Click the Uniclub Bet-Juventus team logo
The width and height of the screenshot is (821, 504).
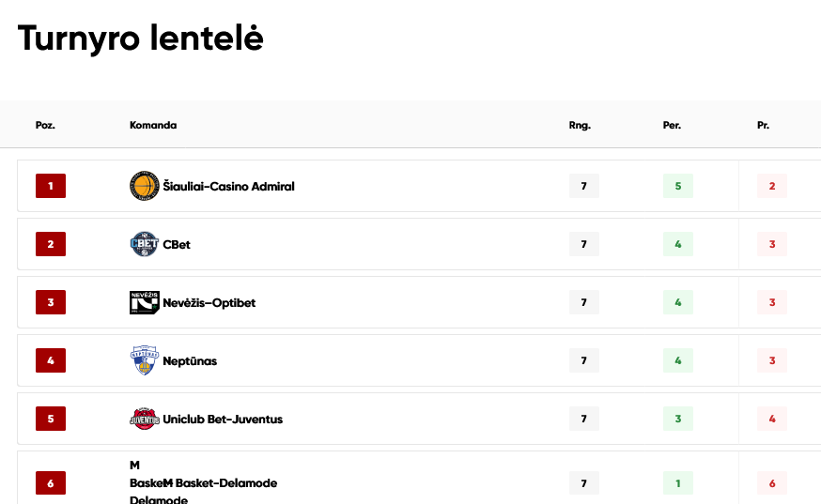[145, 419]
